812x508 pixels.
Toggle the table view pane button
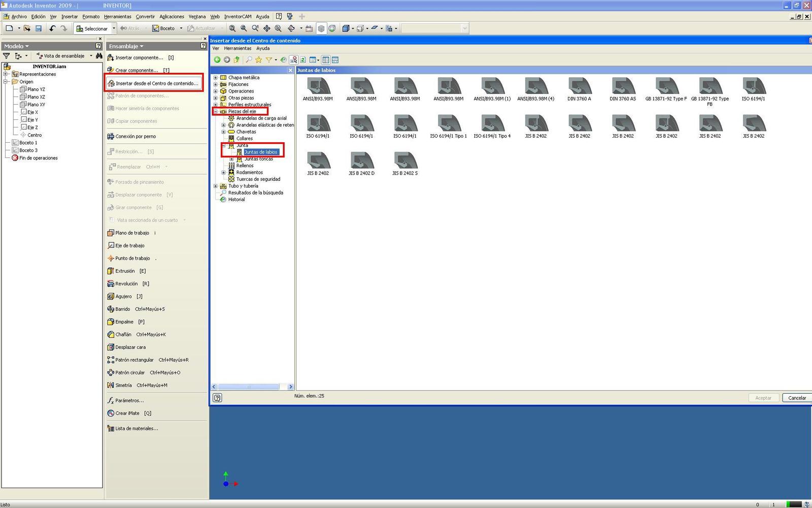coord(335,60)
